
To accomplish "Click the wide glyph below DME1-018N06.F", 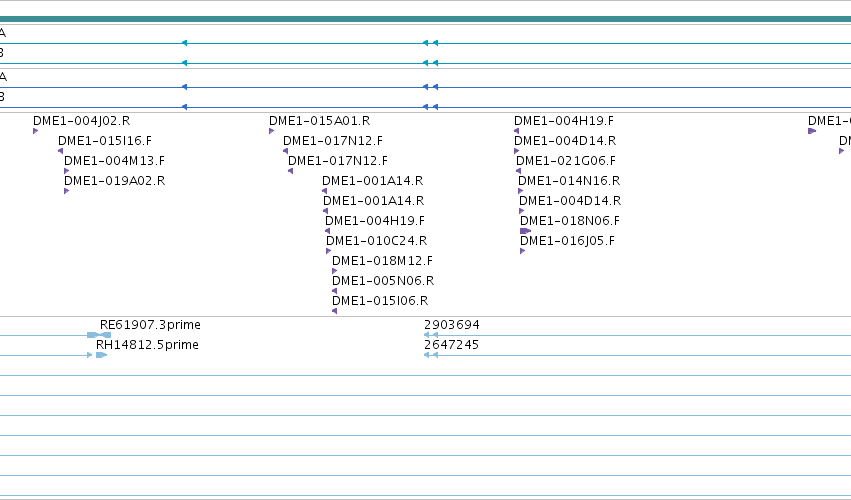I will coord(525,231).
